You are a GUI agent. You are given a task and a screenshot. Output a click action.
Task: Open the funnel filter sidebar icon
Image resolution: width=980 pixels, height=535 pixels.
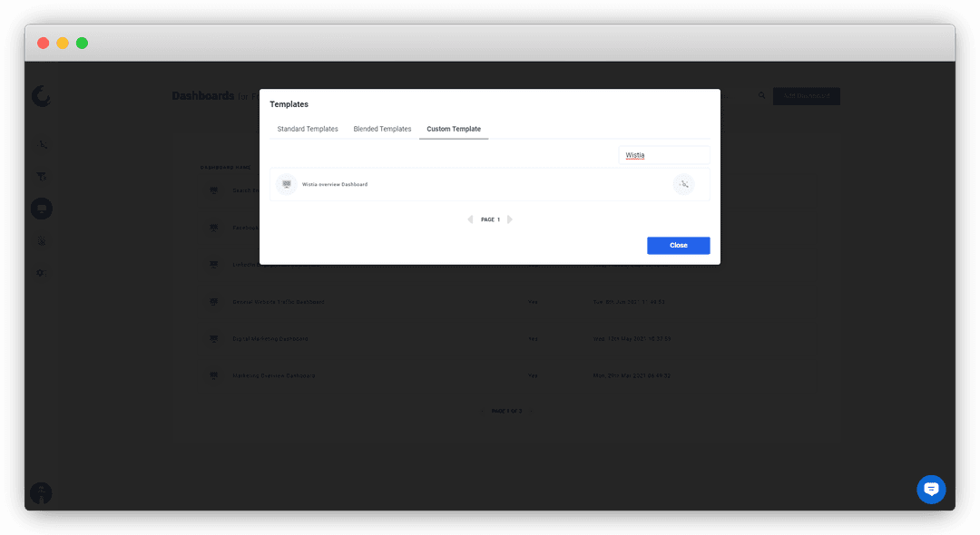(41, 177)
